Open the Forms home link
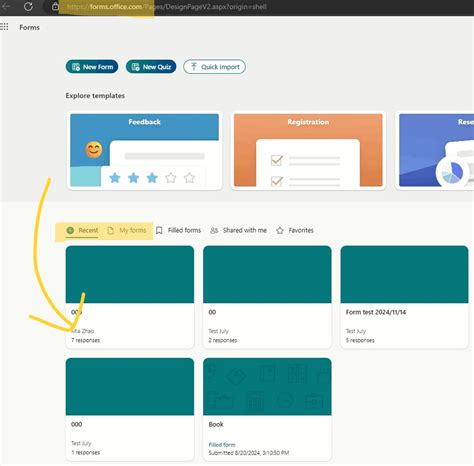Image resolution: width=474 pixels, height=466 pixels. tap(29, 27)
